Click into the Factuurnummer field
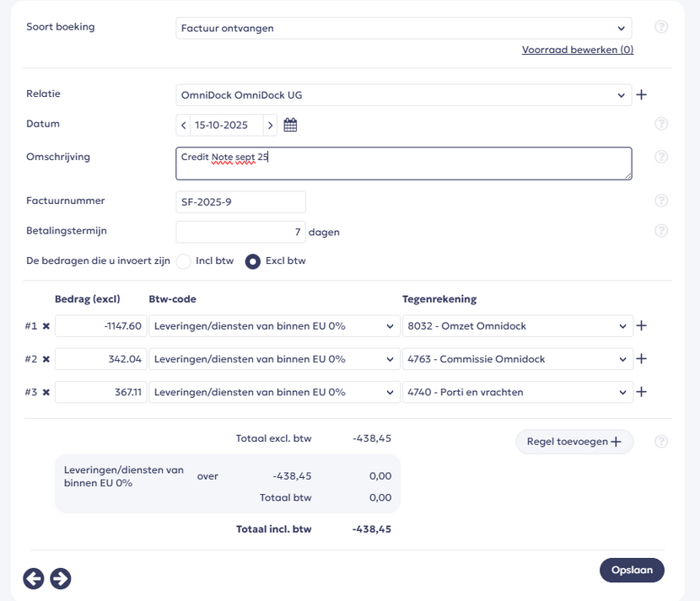Screen dimensions: 700x601 (x=240, y=202)
